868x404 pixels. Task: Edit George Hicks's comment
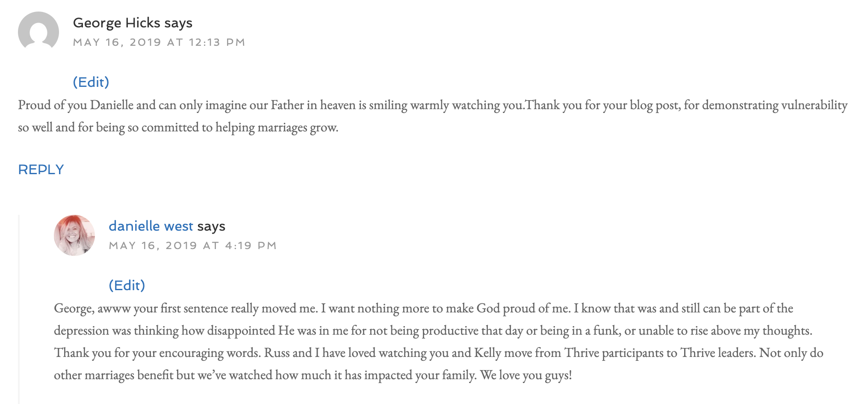pos(91,82)
